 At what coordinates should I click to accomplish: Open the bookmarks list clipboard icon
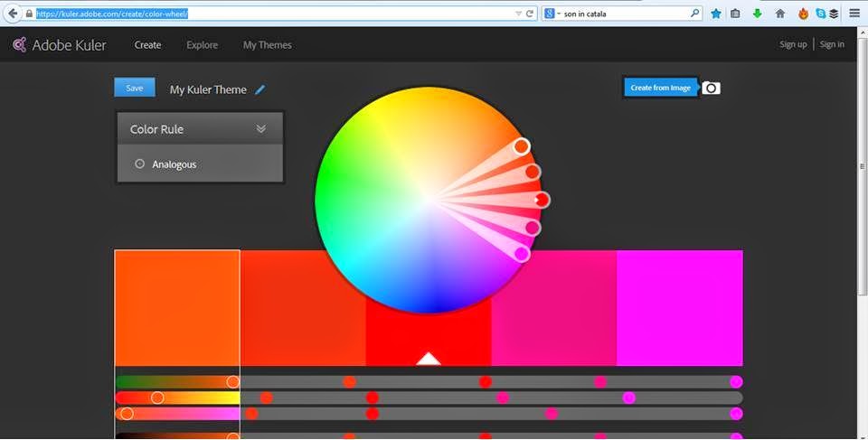click(735, 14)
